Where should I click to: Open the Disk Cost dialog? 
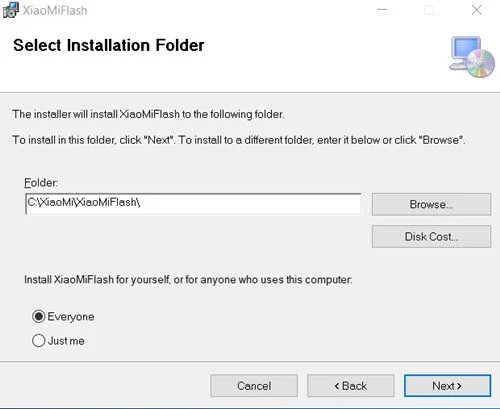click(431, 236)
